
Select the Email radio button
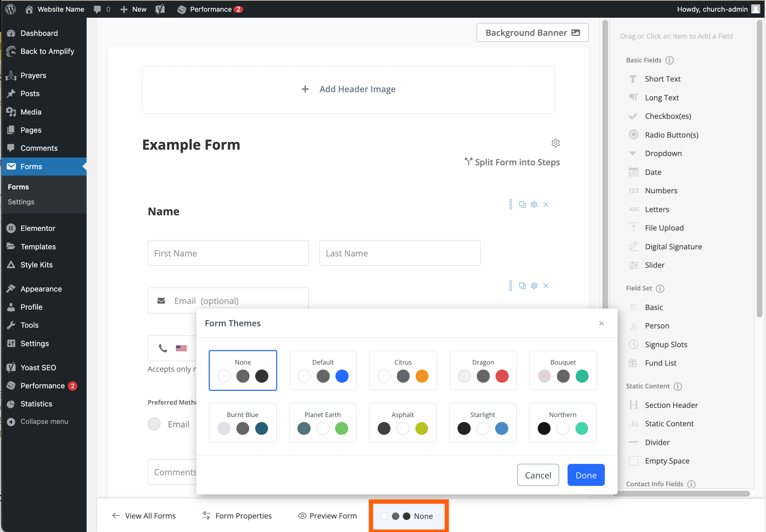coord(154,424)
